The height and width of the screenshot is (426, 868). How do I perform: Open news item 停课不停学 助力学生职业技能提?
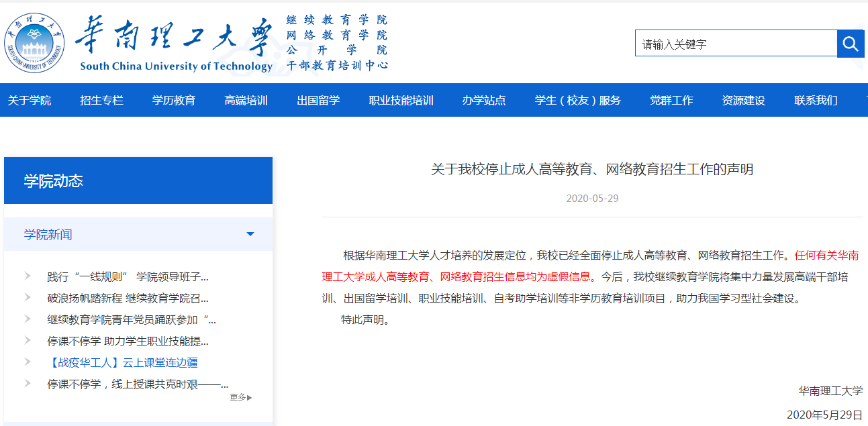128,341
